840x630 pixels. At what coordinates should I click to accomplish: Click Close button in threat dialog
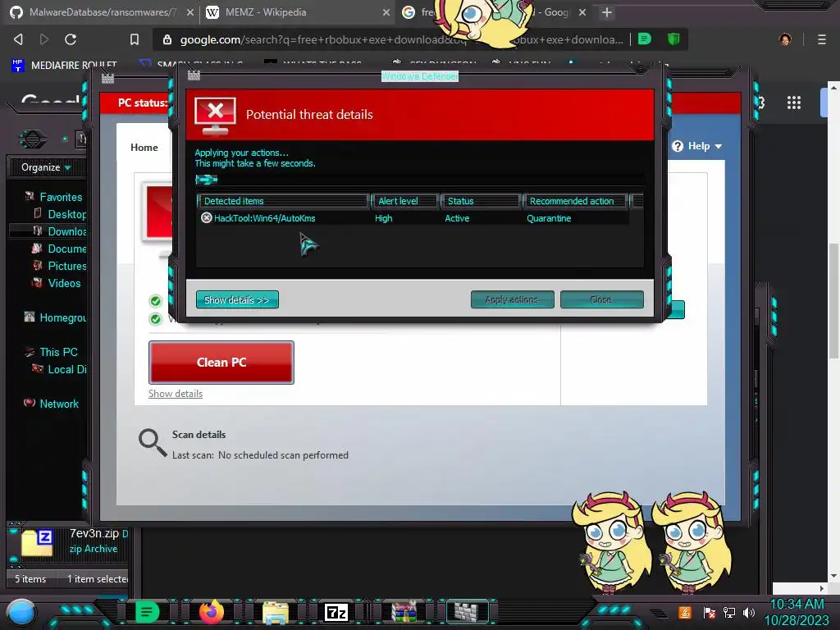tap(601, 299)
